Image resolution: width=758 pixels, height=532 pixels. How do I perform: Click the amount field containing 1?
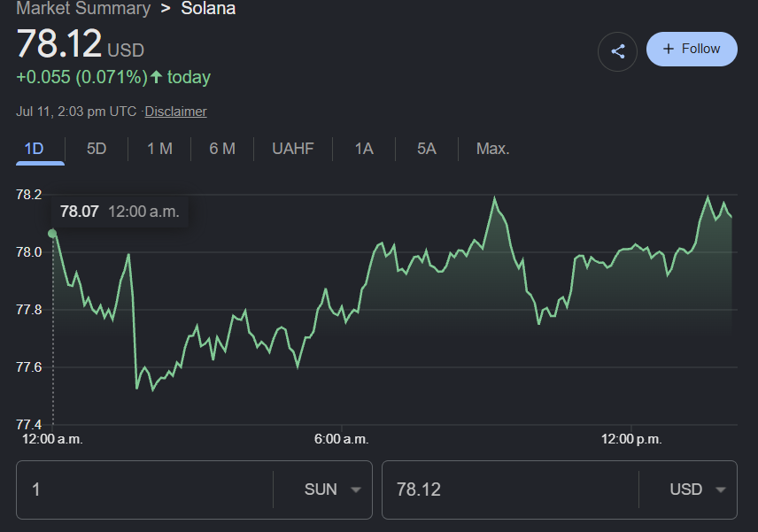pyautogui.click(x=145, y=490)
